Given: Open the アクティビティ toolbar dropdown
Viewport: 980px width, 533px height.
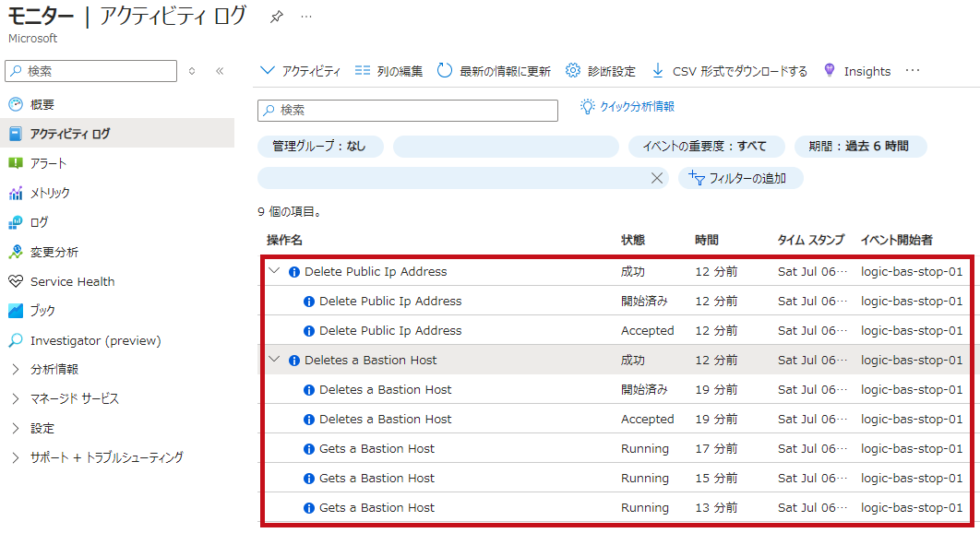Looking at the screenshot, I should [300, 71].
